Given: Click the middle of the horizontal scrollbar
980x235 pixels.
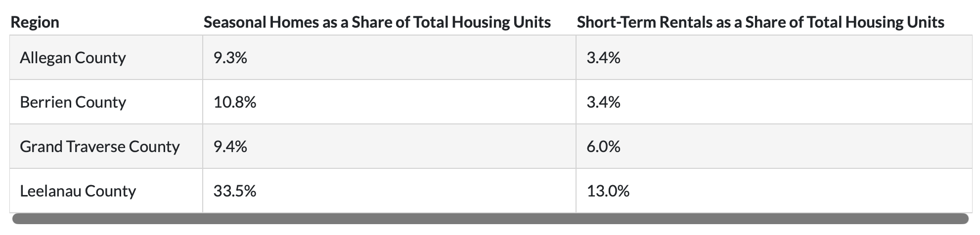Looking at the screenshot, I should click(x=490, y=219).
